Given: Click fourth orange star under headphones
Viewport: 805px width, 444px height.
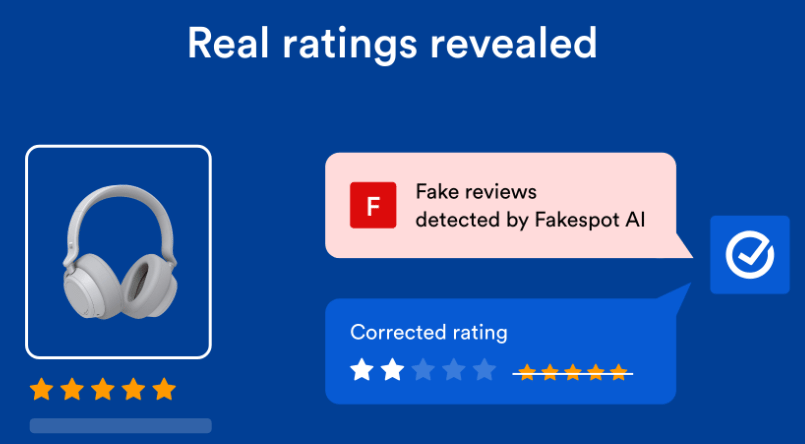Looking at the screenshot, I should click(x=133, y=389).
